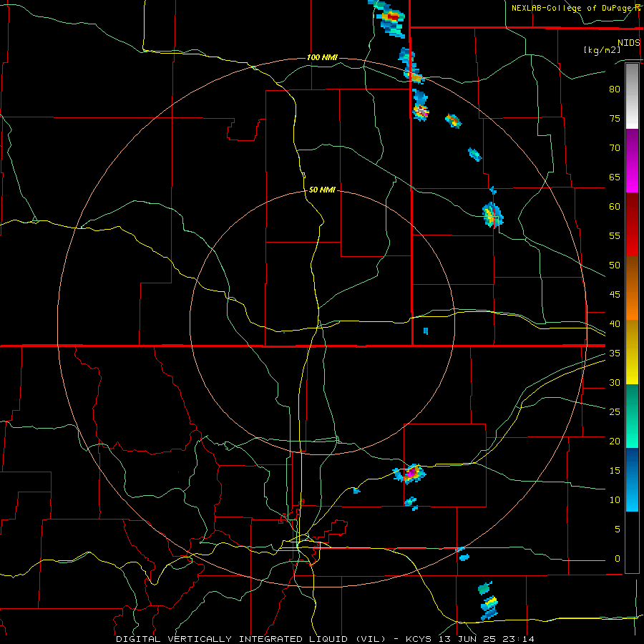Click the scale value "35"
The height and width of the screenshot is (644, 644).
point(615,353)
